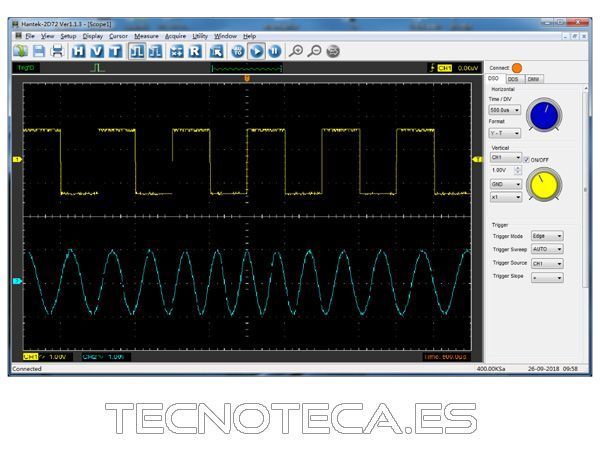Image resolution: width=600 pixels, height=472 pixels.
Task: Click the cursor pointer toolbar icon
Action: point(216,51)
